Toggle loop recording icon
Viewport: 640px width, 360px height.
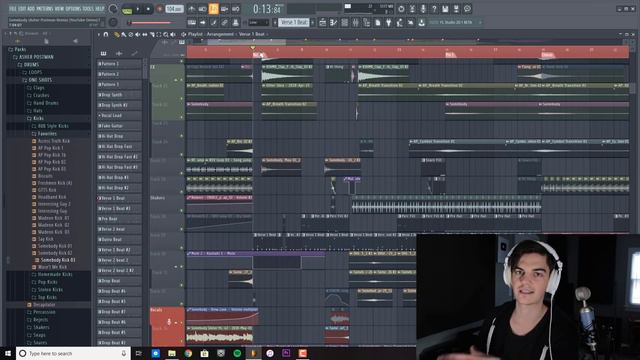point(236,9)
